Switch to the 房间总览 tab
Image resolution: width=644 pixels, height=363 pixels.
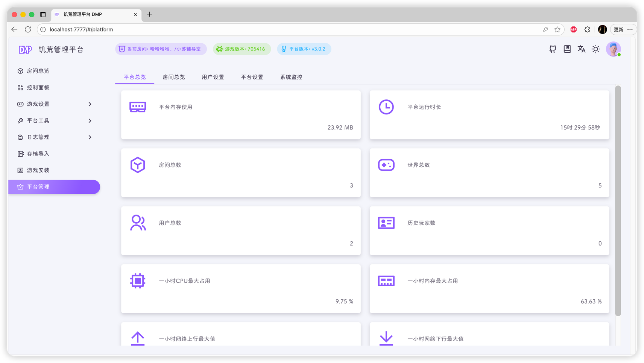click(174, 77)
